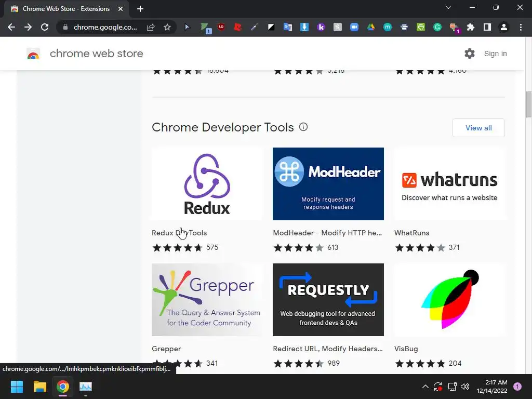Click the Chrome Developer Tools section heading
The height and width of the screenshot is (399, 532).
click(222, 127)
